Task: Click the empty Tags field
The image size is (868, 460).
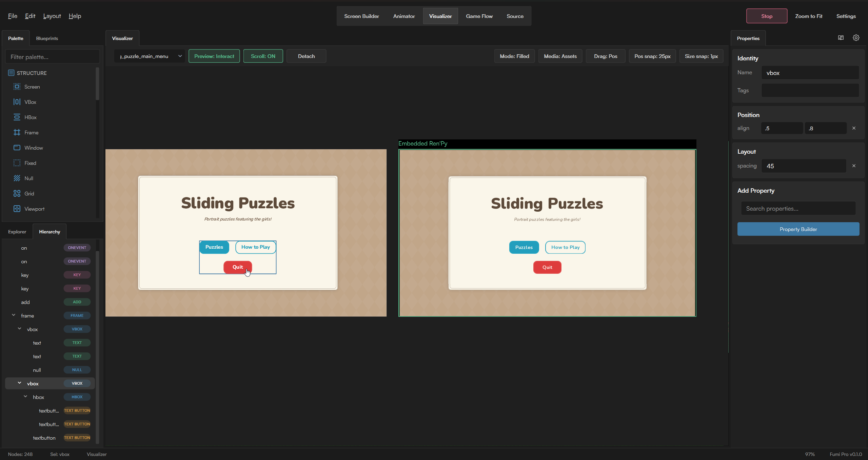Action: point(810,90)
